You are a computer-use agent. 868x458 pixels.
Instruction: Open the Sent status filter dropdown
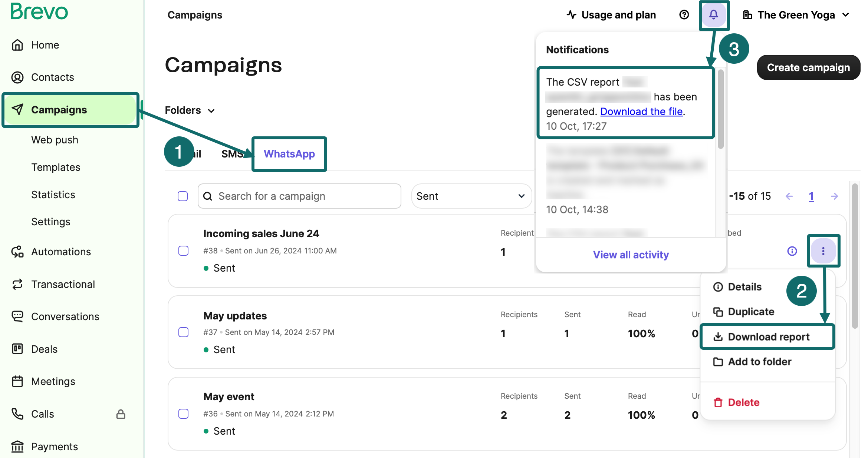[471, 196]
